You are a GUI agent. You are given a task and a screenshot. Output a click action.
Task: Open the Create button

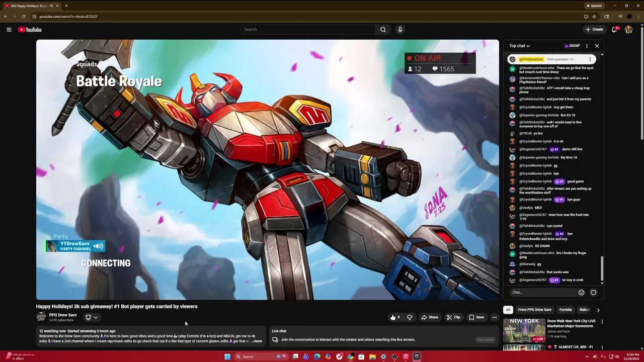pos(594,30)
